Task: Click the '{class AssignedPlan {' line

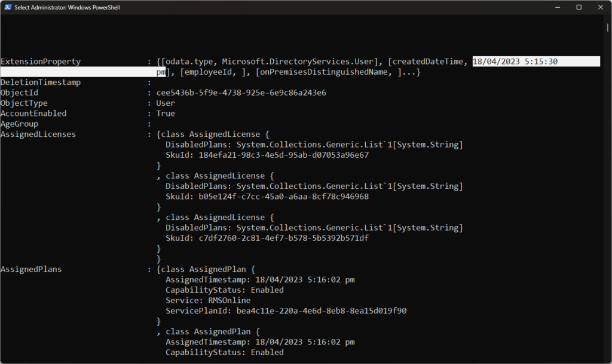Action: (x=206, y=269)
